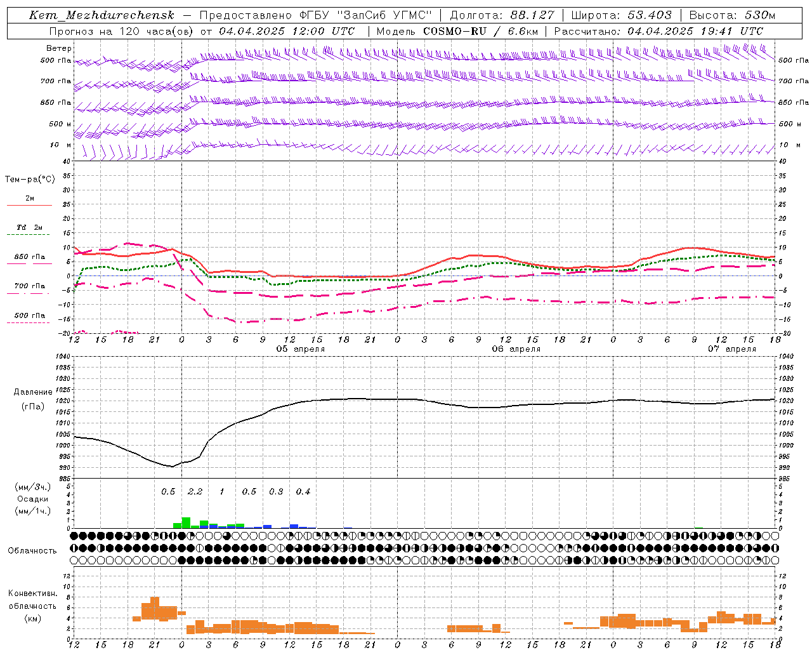This screenshot has width=812, height=650.
Task: Select the model name COSMO-RU / 6.6км
Action: click(x=481, y=31)
